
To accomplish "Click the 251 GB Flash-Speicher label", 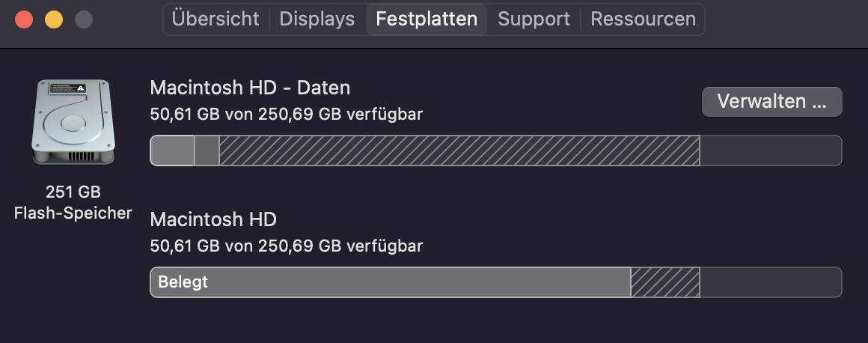I will (x=73, y=202).
